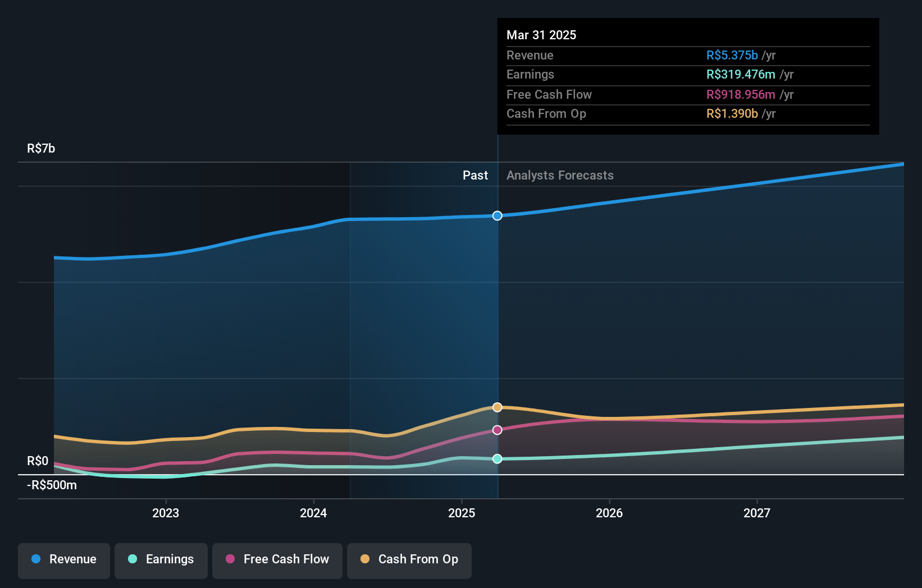The width and height of the screenshot is (922, 588).
Task: Click the R$918.956m free cash flow value
Action: [741, 94]
